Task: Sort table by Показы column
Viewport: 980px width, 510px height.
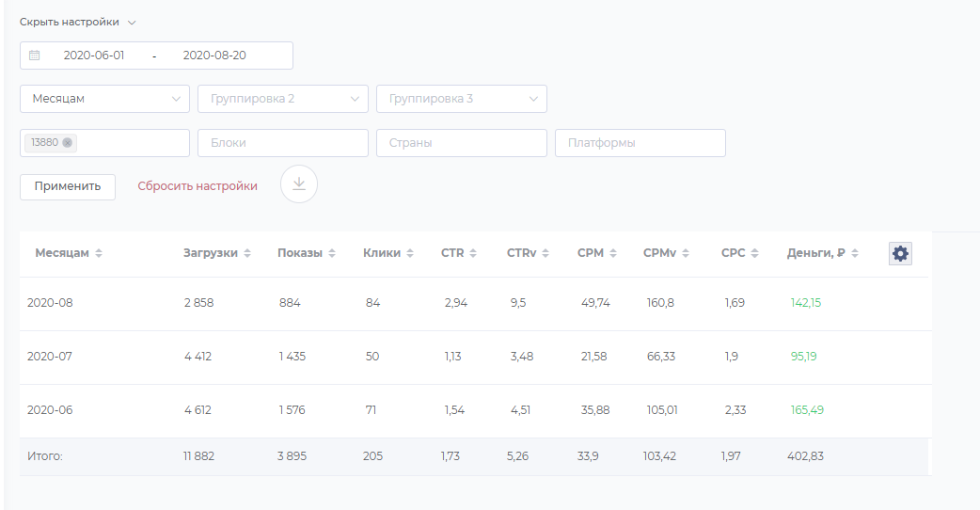Action: [x=332, y=253]
